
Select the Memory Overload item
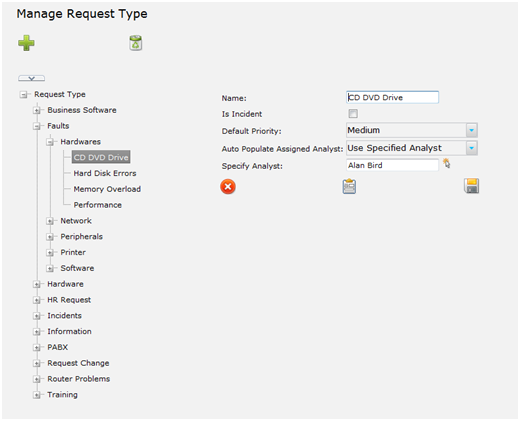click(x=107, y=189)
